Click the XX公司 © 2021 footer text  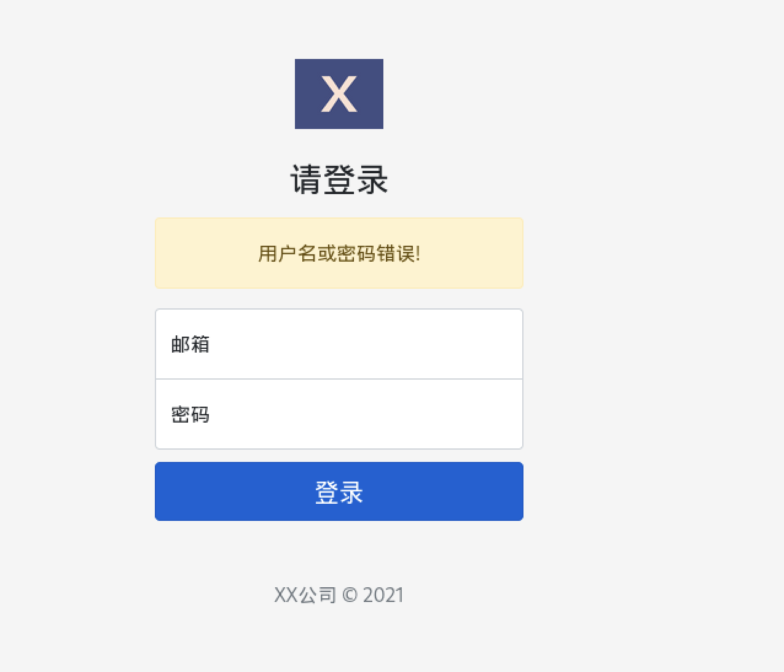pos(339,595)
